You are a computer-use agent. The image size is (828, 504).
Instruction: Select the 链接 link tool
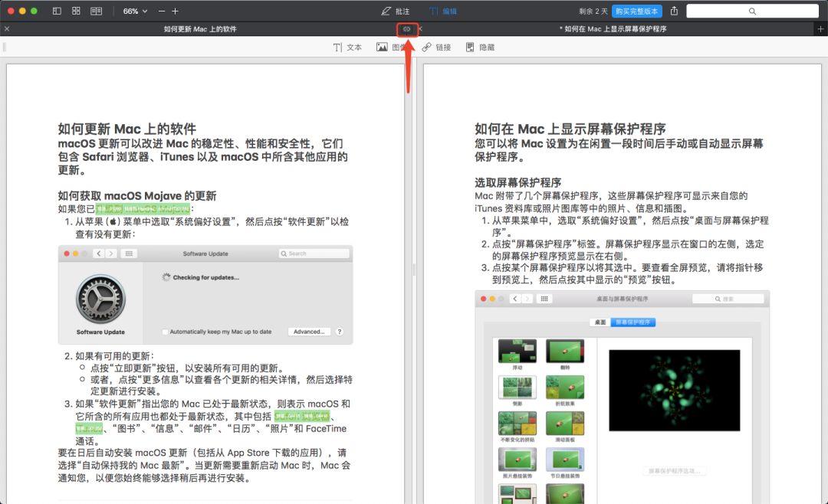pyautogui.click(x=437, y=47)
